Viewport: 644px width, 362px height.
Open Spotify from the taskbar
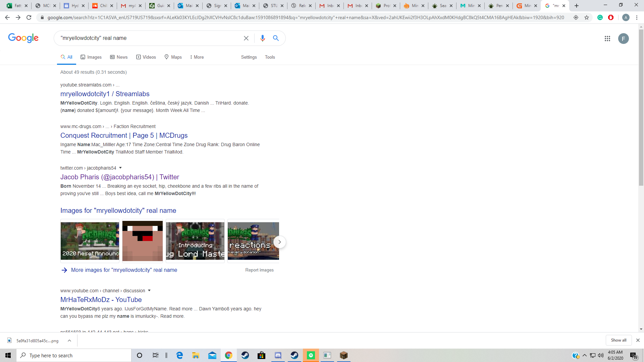pos(311,355)
